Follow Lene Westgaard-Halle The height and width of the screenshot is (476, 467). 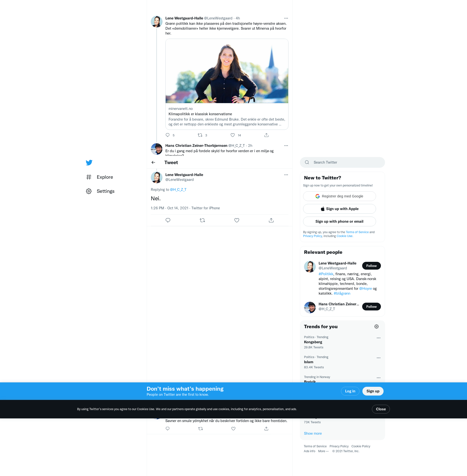(371, 266)
